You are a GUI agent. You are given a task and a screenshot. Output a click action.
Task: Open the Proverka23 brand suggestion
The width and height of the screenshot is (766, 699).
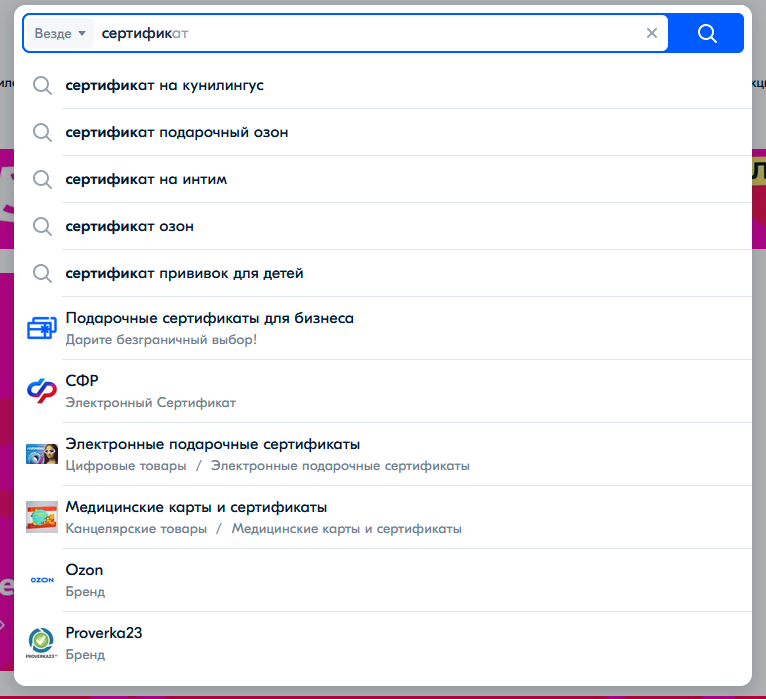(x=383, y=643)
